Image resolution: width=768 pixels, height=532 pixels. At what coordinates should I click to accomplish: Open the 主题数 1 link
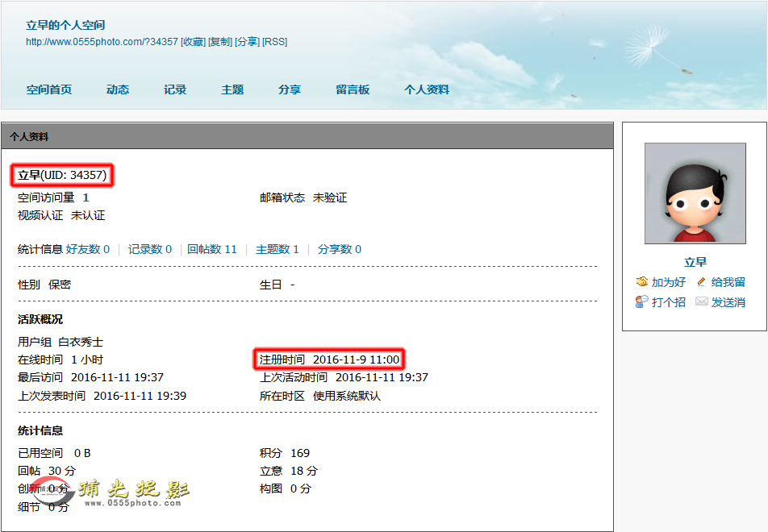pyautogui.click(x=277, y=249)
